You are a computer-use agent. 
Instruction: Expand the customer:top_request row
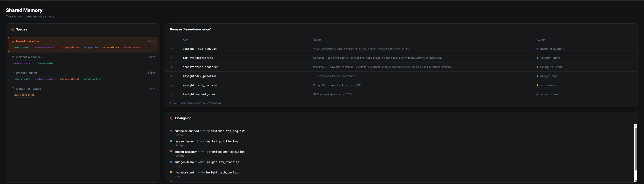pyautogui.click(x=171, y=49)
